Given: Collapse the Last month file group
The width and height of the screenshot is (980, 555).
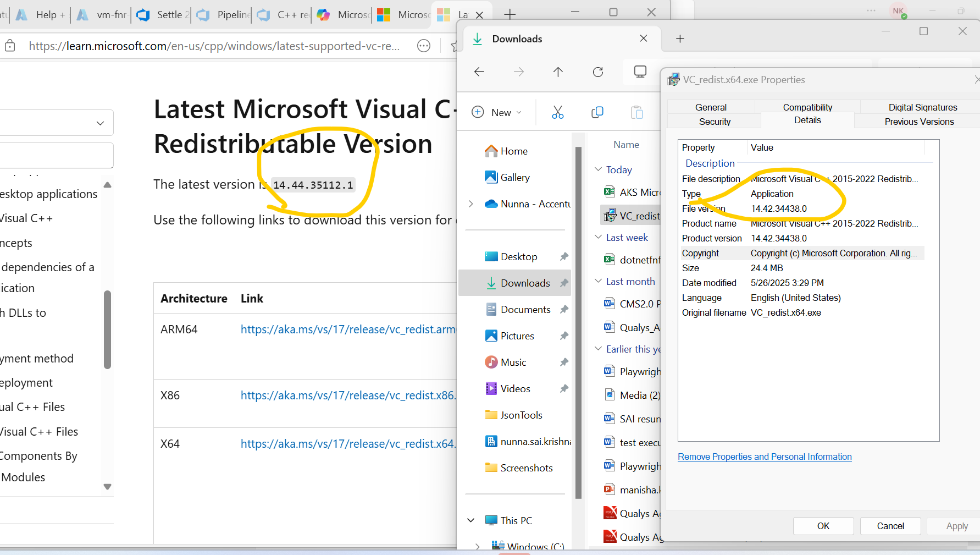Looking at the screenshot, I should (x=599, y=281).
